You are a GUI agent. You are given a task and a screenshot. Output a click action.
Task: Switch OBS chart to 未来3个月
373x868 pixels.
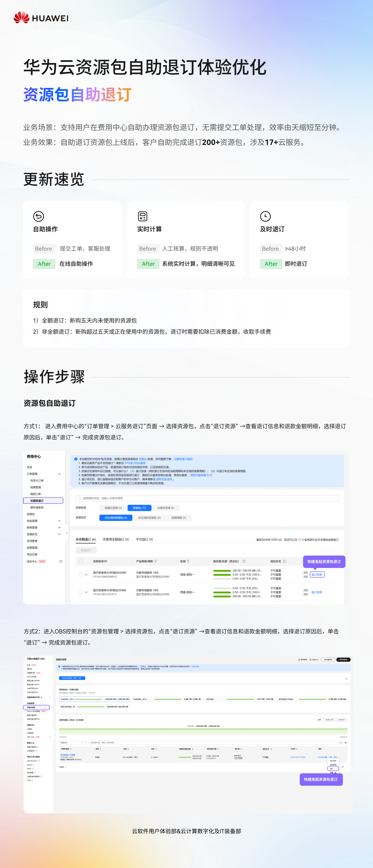coord(329,720)
